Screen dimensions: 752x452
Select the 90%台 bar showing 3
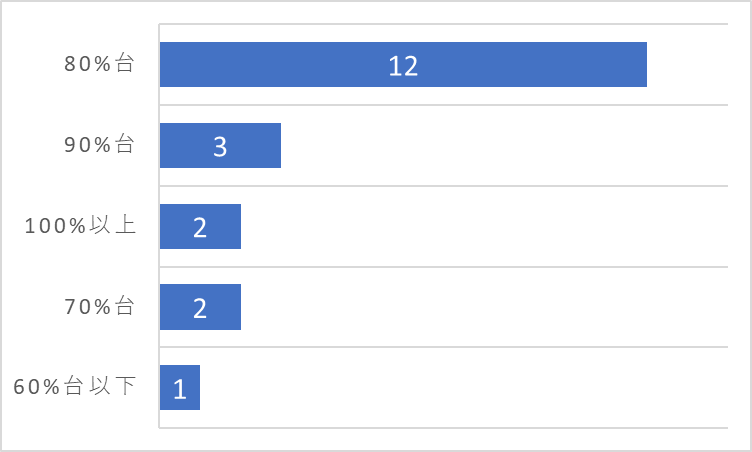[221, 145]
